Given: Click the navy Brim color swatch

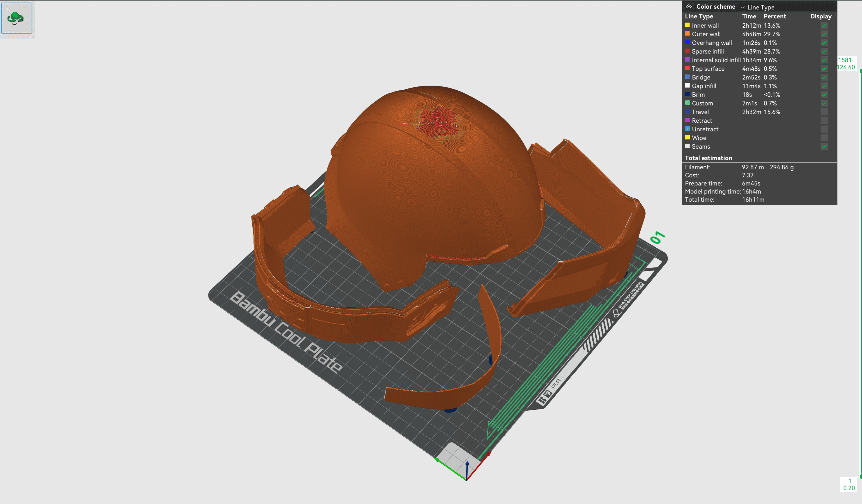Looking at the screenshot, I should pos(688,94).
